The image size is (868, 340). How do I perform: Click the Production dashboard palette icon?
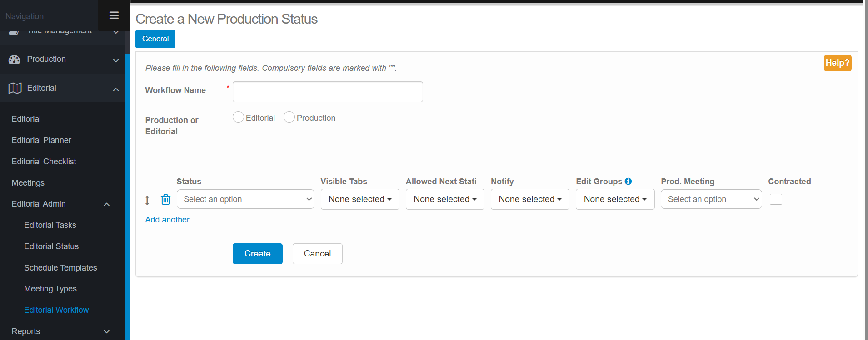pos(15,59)
